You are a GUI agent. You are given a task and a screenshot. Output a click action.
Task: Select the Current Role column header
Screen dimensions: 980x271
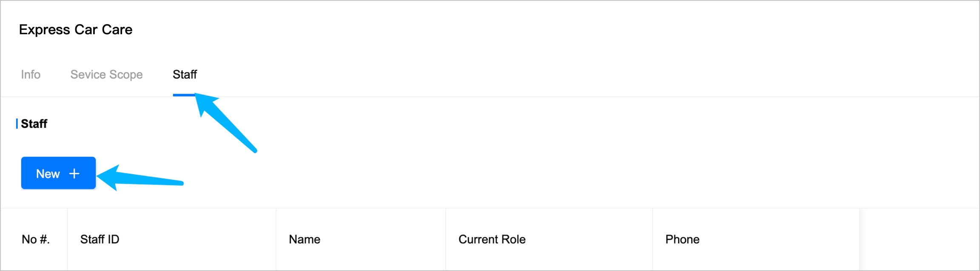click(492, 239)
